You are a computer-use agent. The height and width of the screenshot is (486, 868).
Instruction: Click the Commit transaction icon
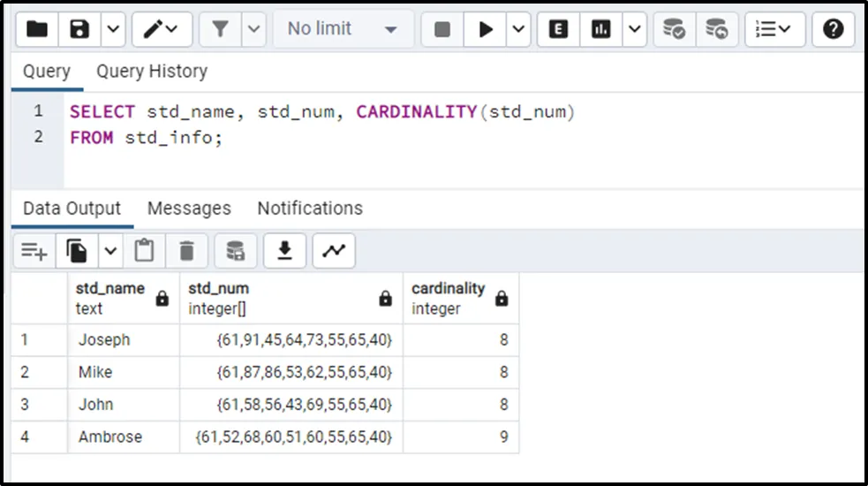(x=675, y=30)
